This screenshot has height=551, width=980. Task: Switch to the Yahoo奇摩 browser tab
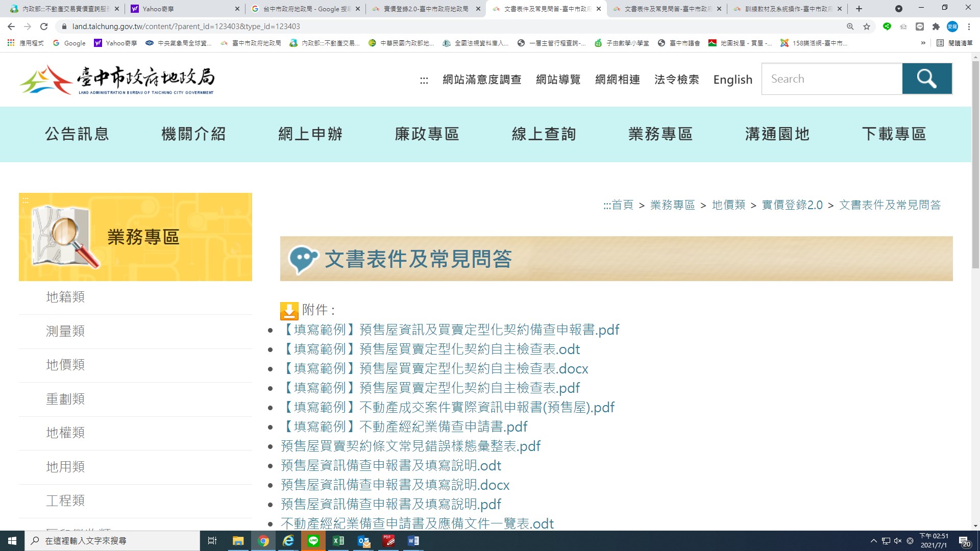[184, 9]
